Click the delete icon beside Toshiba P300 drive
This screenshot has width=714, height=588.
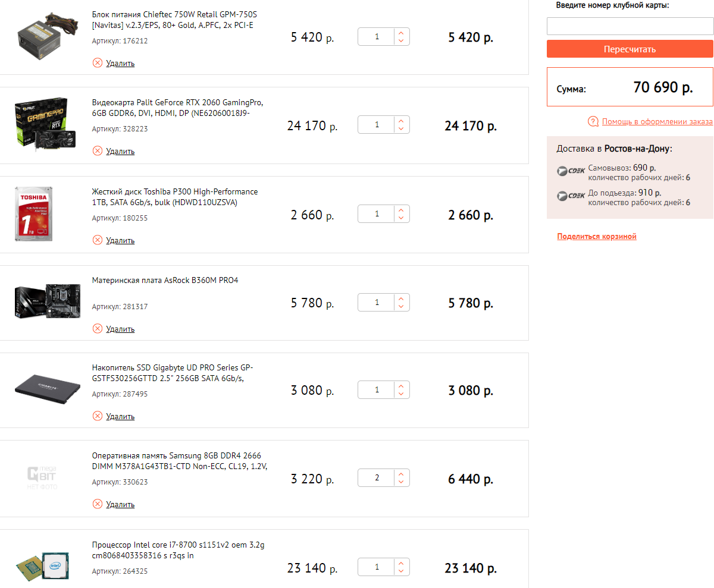[x=98, y=240]
